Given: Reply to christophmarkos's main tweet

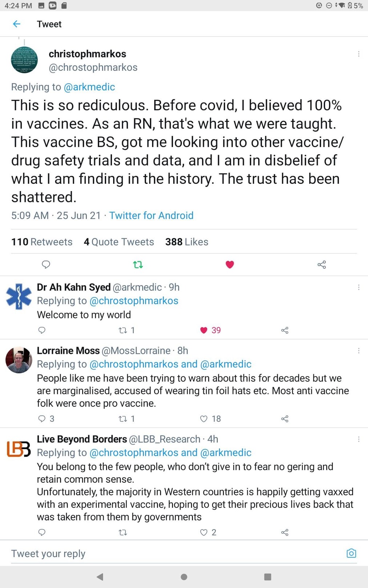Looking at the screenshot, I should [x=46, y=264].
